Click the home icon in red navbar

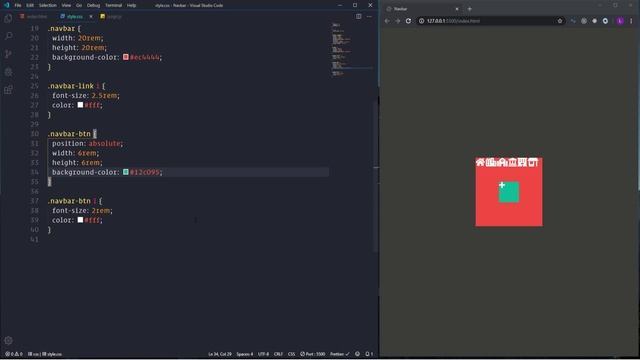pyautogui.click(x=480, y=162)
